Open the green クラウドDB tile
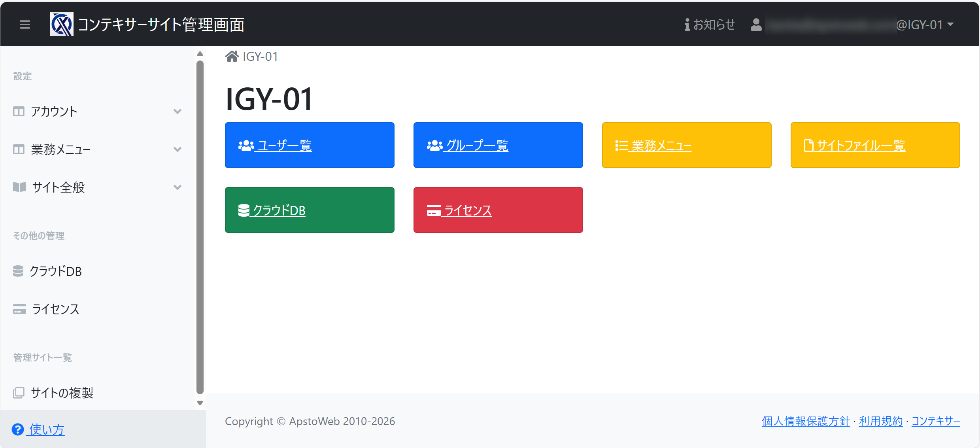This screenshot has width=980, height=448. [x=310, y=210]
